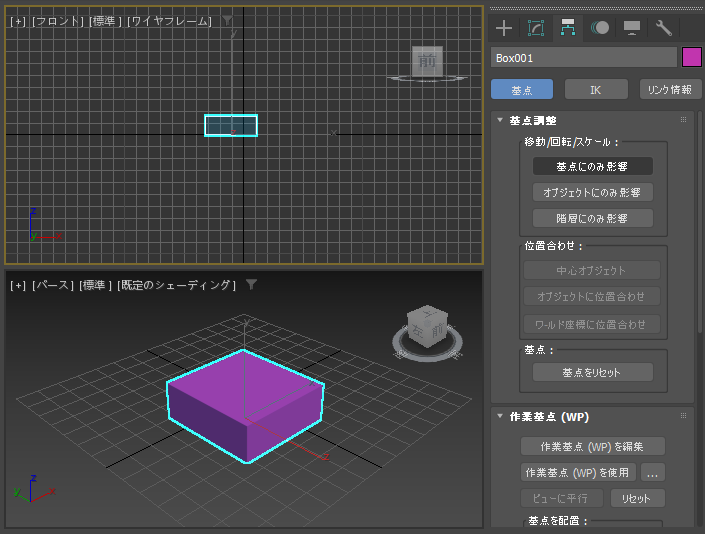Switch to the IK tab
This screenshot has height=534, width=705.
[x=596, y=89]
